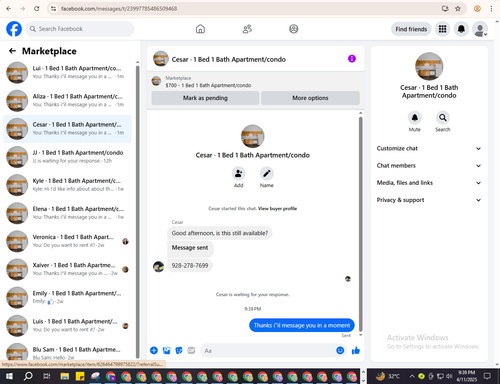This screenshot has height=384, width=500.
Task: Open File Explorer from taskbar
Action: (65, 376)
